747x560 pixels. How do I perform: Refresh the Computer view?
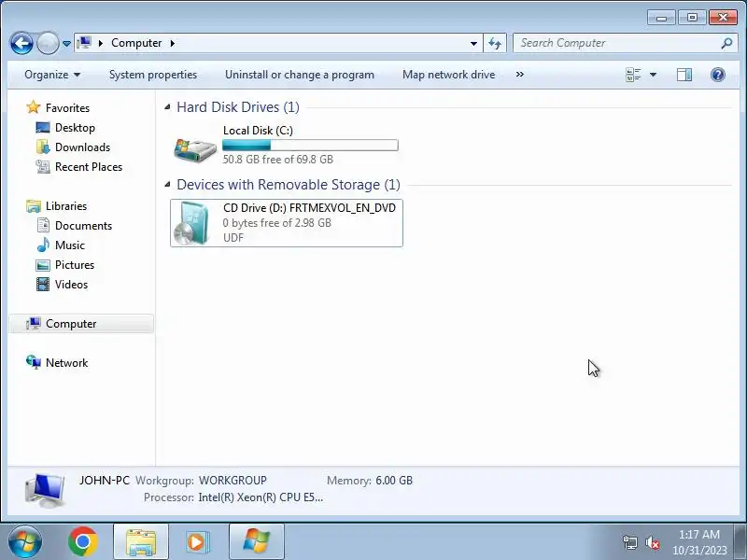[495, 44]
